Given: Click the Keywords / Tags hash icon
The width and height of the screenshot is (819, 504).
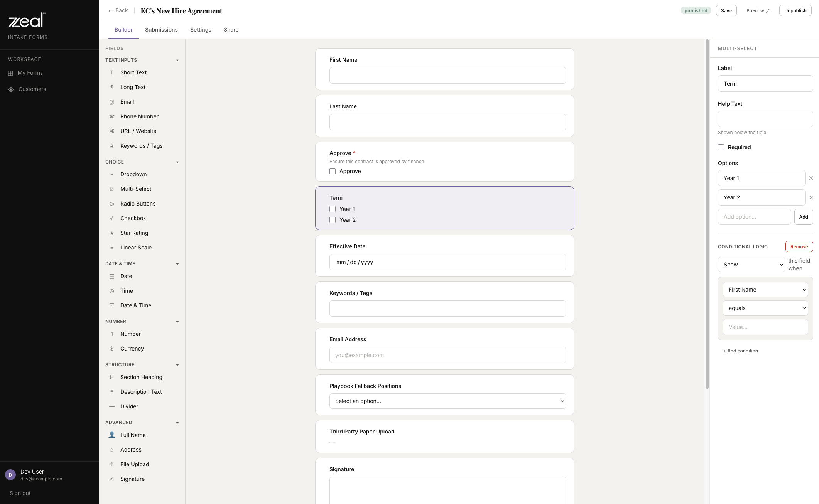Looking at the screenshot, I should click(x=112, y=146).
